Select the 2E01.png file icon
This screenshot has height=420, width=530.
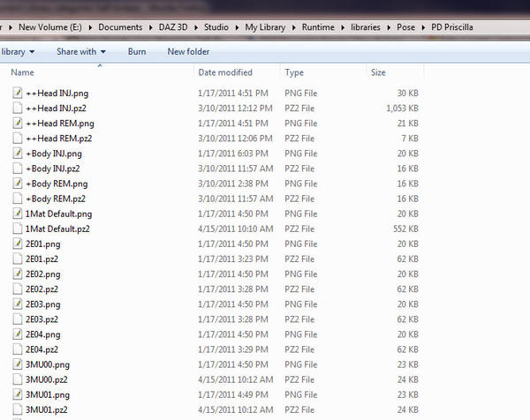18,244
